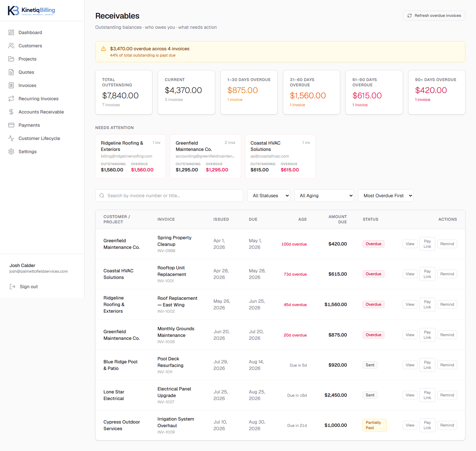
Task: Click the Invoices receipt icon
Action: coord(11,85)
